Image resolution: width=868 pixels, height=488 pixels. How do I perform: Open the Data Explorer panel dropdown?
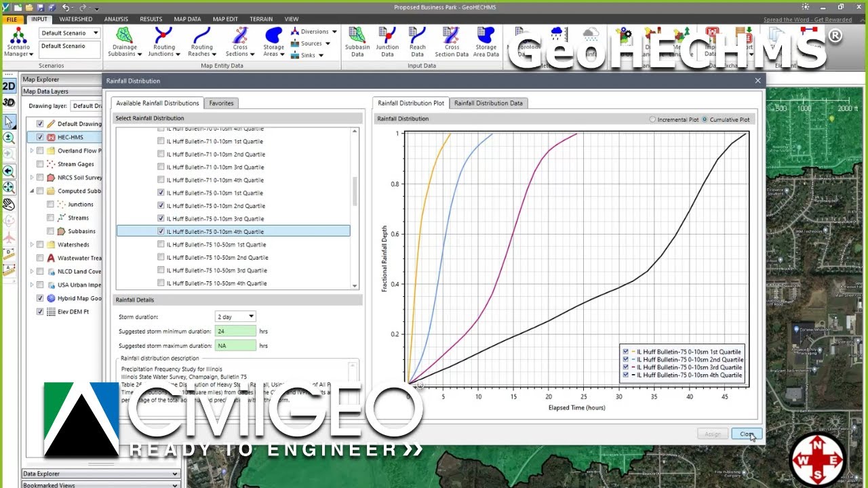click(x=175, y=474)
